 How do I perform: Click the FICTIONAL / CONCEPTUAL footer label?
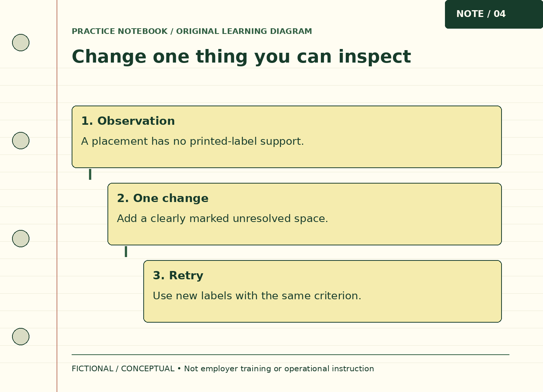123,369
